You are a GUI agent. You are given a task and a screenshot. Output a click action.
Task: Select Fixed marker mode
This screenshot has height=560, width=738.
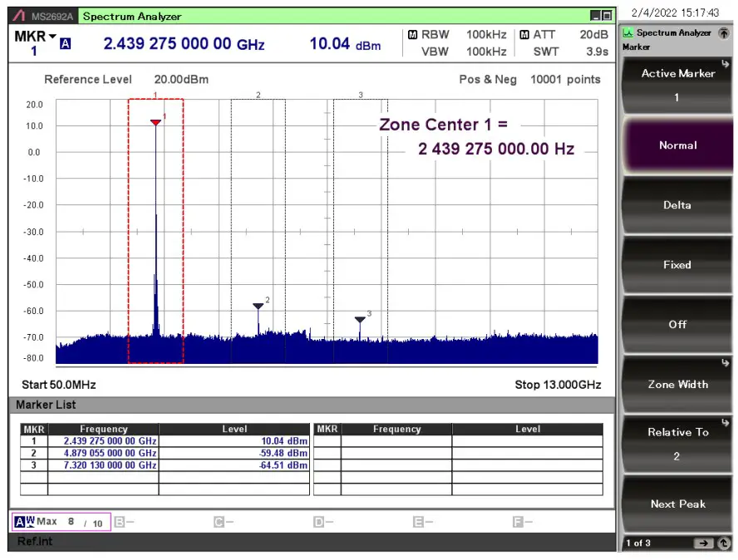(x=677, y=264)
